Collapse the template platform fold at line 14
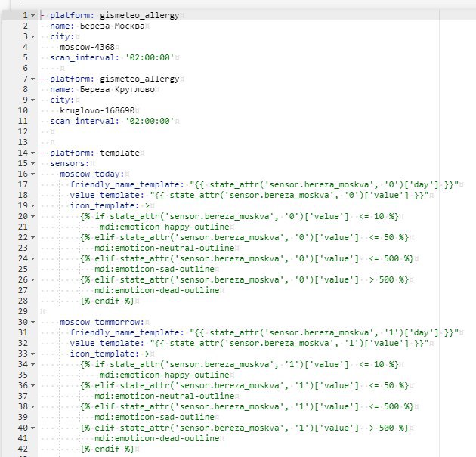Image resolution: width=476 pixels, height=457 pixels. (32, 153)
